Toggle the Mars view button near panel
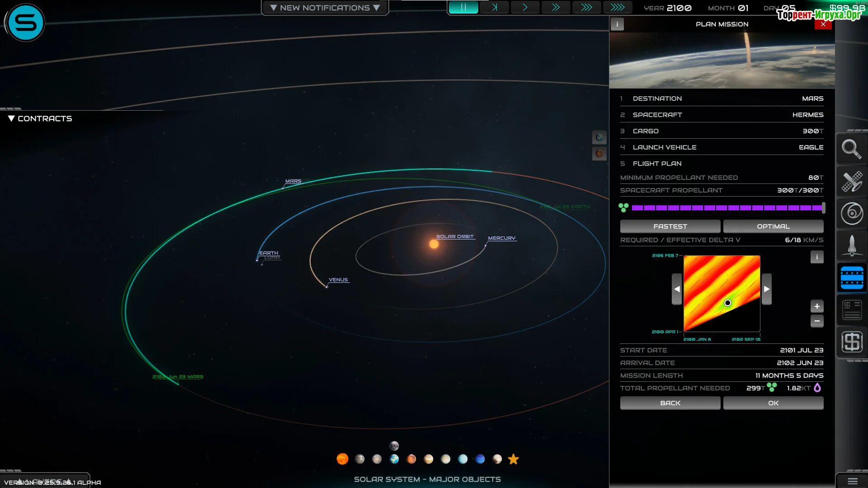868x488 pixels. point(599,154)
